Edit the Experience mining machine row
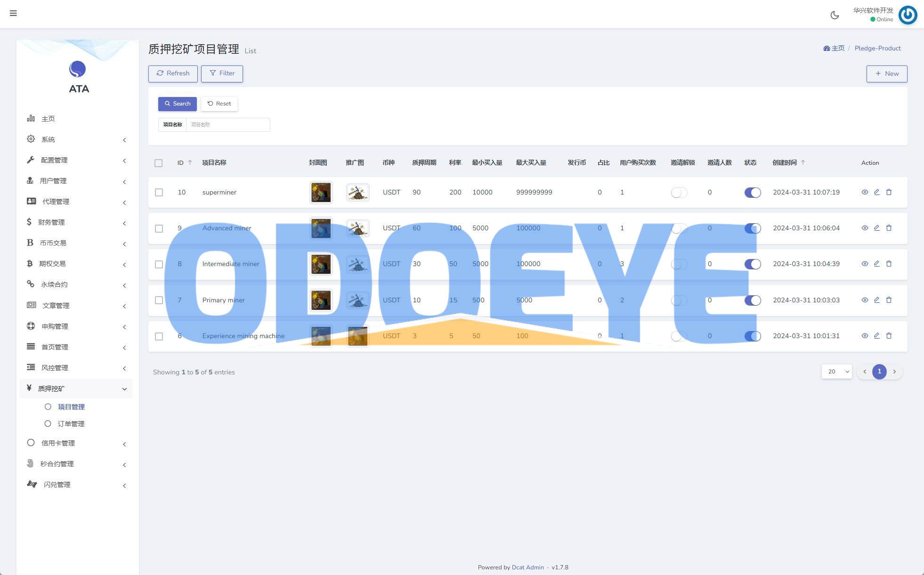 (876, 336)
